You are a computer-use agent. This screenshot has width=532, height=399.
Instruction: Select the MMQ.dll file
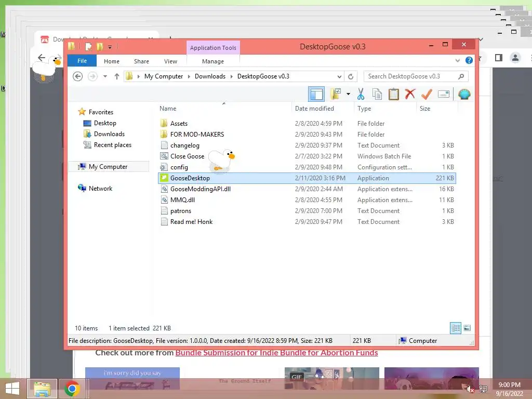tap(307, 200)
